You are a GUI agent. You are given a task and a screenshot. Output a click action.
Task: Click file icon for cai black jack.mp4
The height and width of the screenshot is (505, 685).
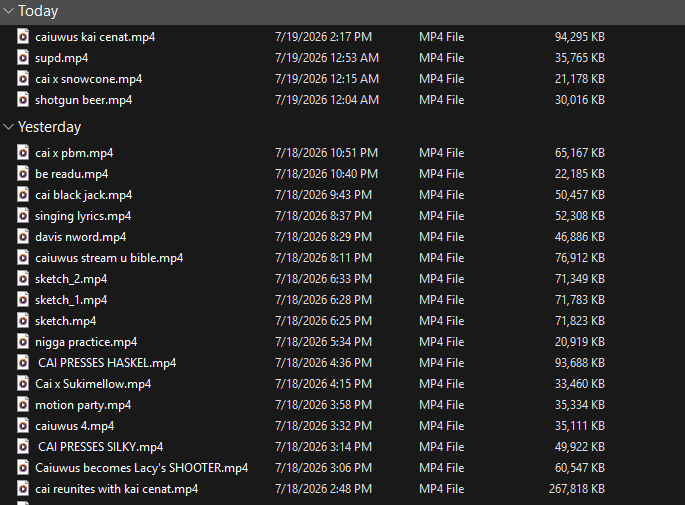coord(23,195)
